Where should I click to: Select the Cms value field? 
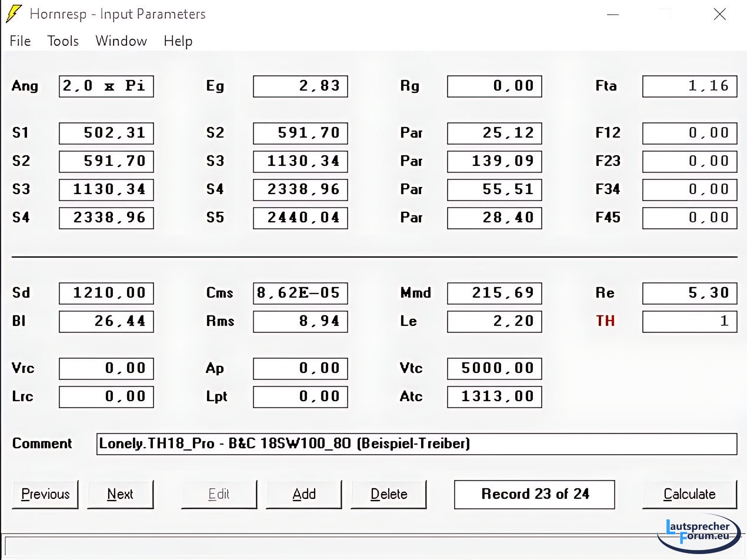coord(300,293)
